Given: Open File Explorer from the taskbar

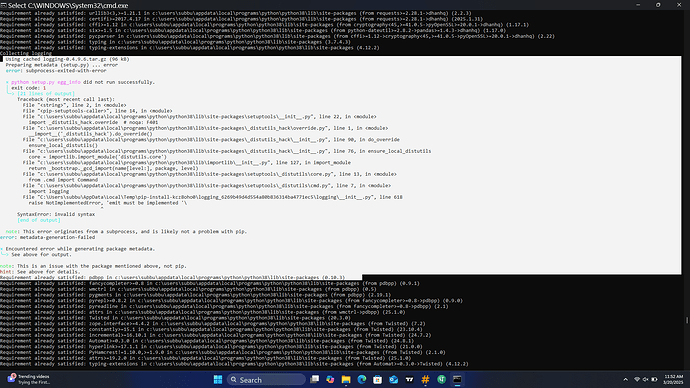Looking at the screenshot, I should tap(346, 380).
